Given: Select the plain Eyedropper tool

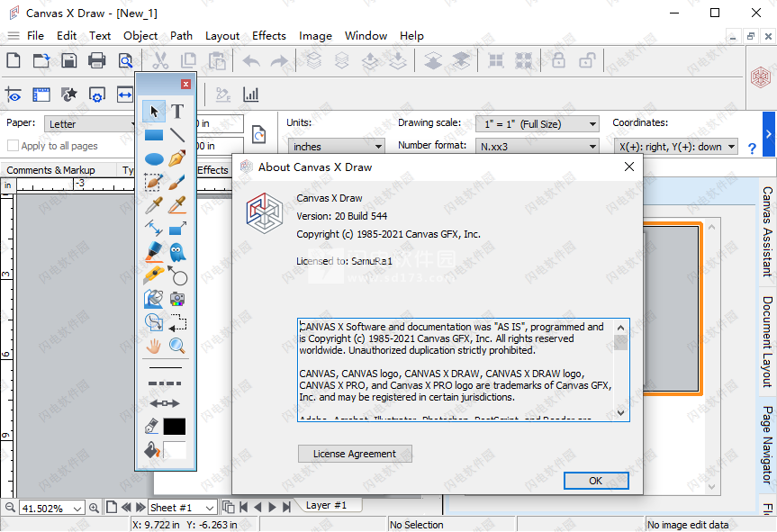Looking at the screenshot, I should (x=154, y=205).
